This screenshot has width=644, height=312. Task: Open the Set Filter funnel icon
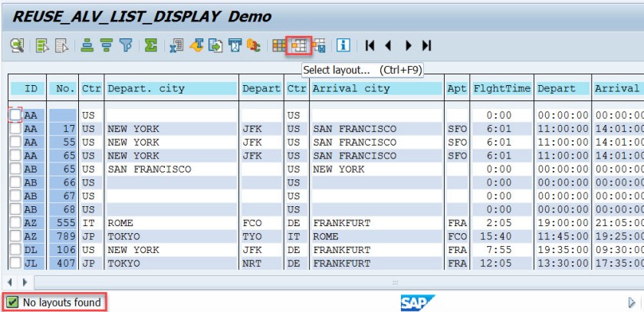coord(126,45)
